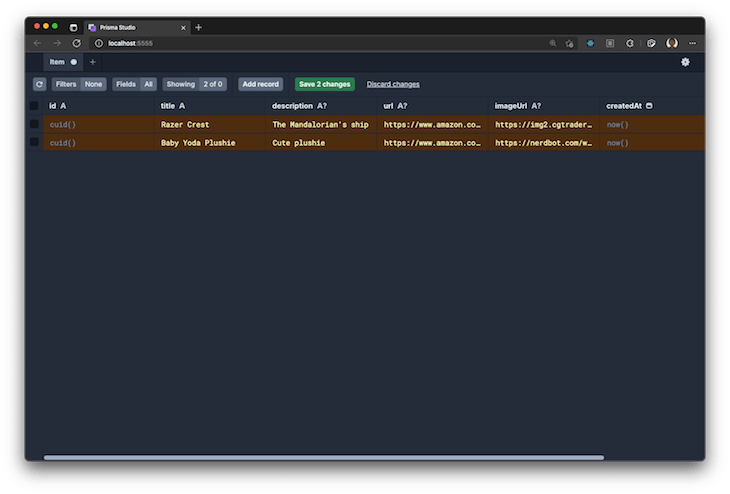Click now() cell in Baby Yoda row
Viewport: 730px width, 494px height.
[652, 142]
